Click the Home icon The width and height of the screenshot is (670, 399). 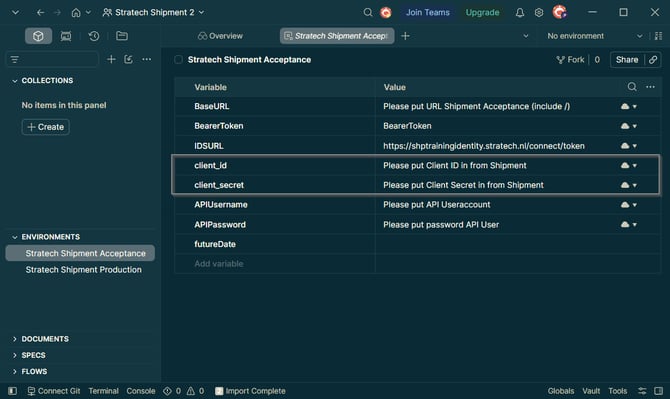[76, 12]
